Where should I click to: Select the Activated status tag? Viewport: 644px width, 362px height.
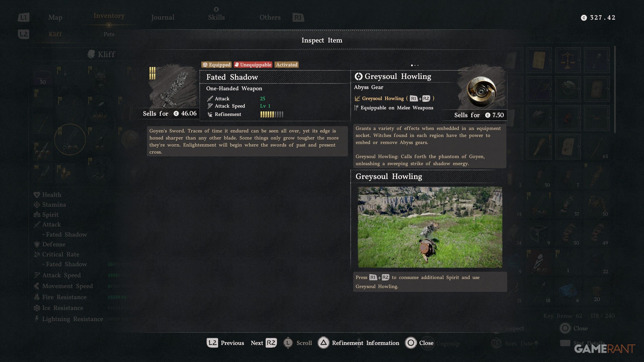287,65
